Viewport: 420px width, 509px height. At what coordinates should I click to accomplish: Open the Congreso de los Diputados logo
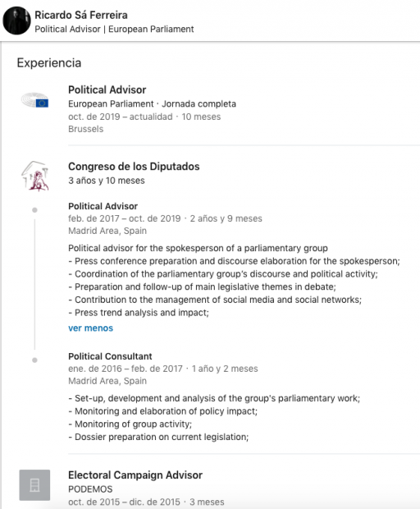point(34,176)
